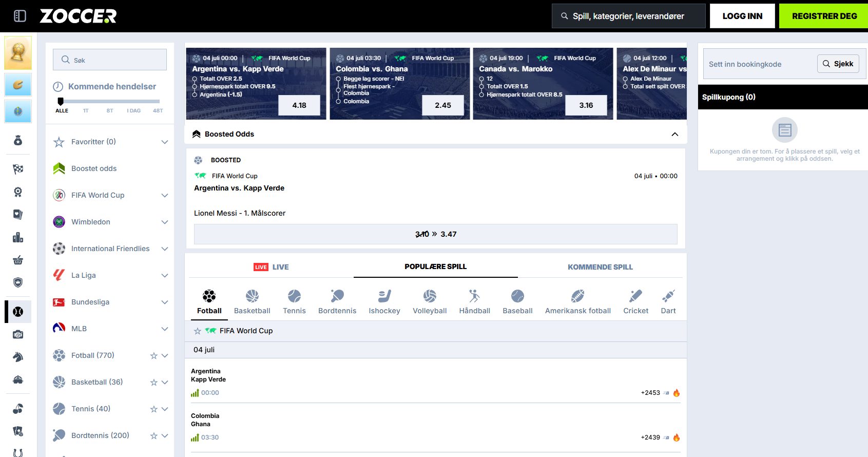The width and height of the screenshot is (868, 457).
Task: Open the +2453 markets for Argentina–Kapp Verde
Action: (x=650, y=393)
